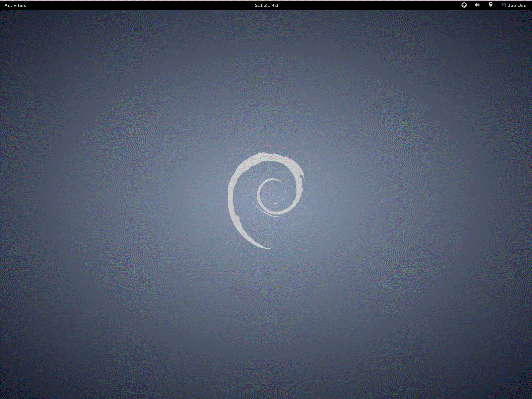Click empty desktop area below the Debian logo
532x399 pixels.
266,316
